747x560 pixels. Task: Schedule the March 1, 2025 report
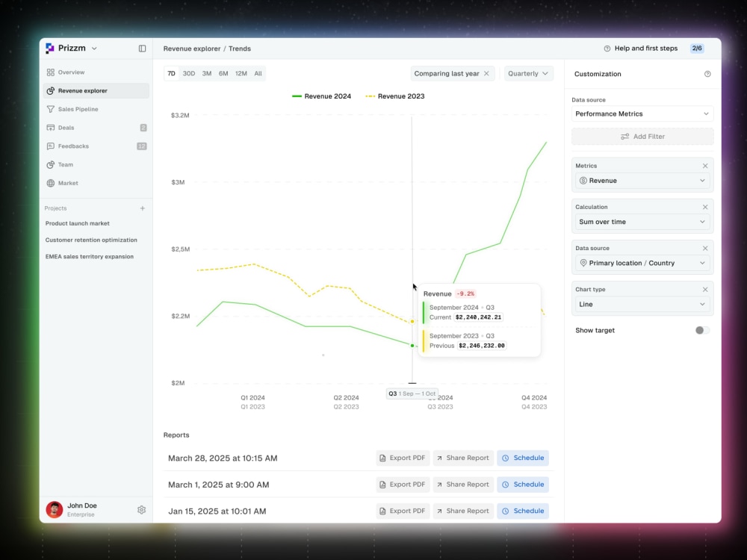pos(523,485)
